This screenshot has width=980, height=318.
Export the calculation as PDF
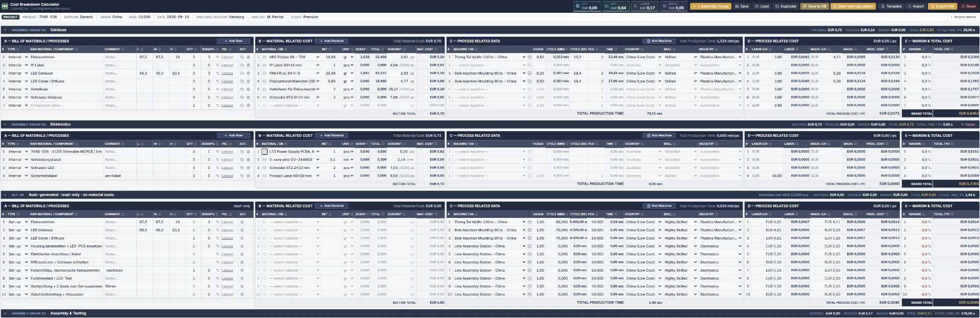pyautogui.click(x=943, y=7)
